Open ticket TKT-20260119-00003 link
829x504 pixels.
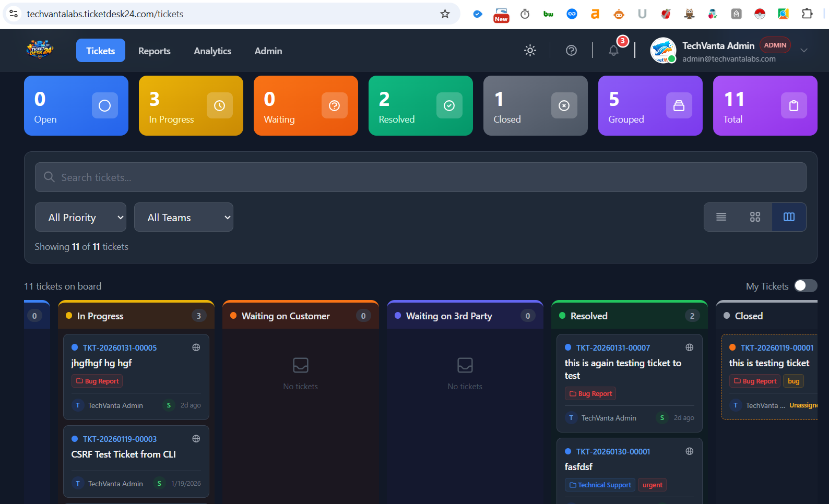(120, 439)
